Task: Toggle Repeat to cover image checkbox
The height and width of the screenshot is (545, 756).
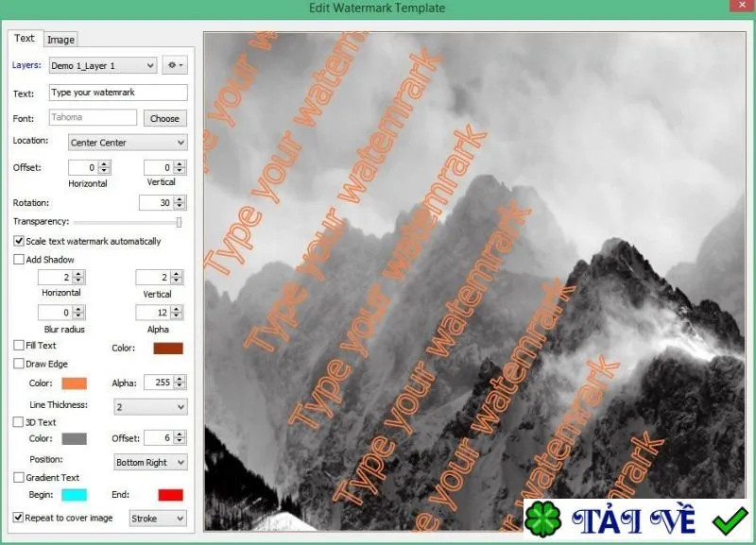Action: tap(18, 518)
